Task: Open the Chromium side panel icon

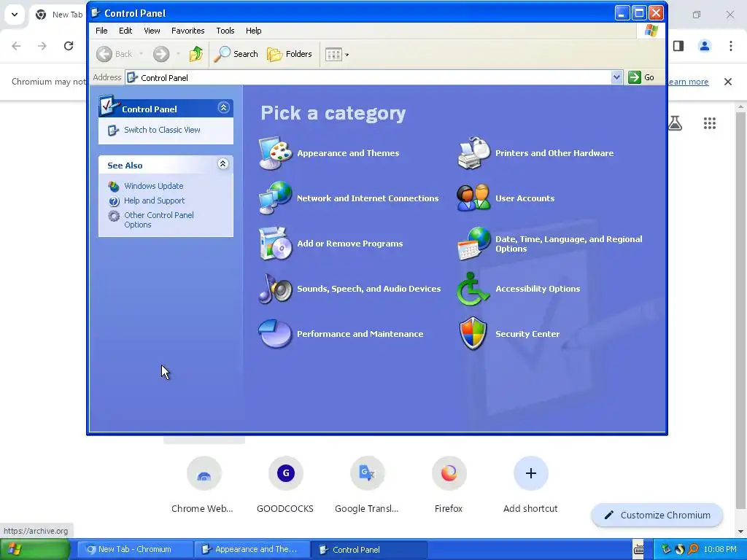Action: point(678,46)
